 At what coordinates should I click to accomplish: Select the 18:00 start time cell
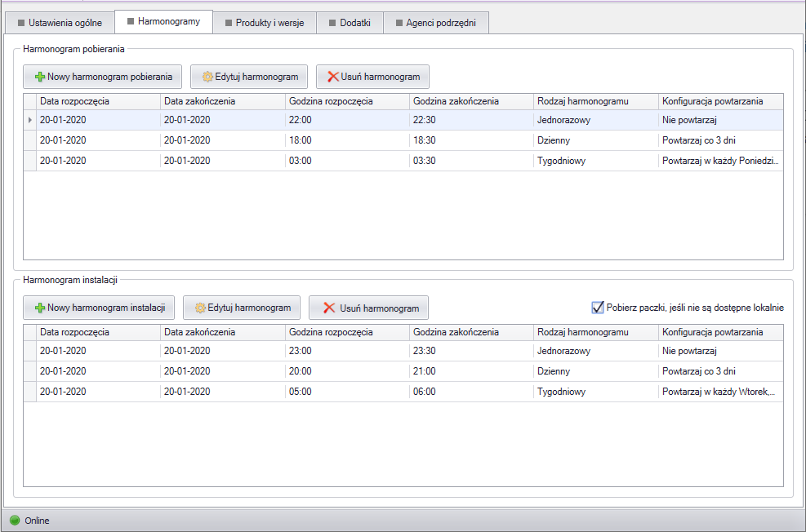pyautogui.click(x=348, y=140)
